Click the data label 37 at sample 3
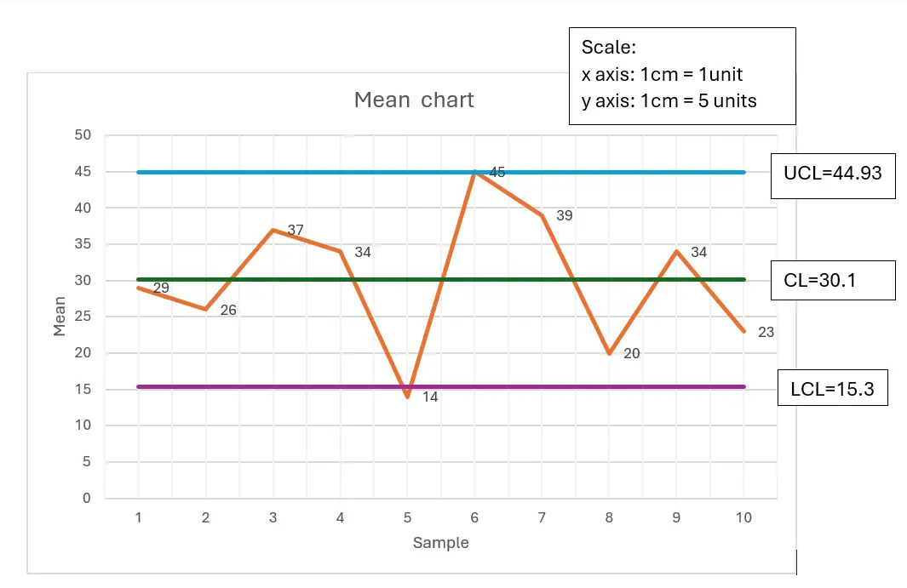 click(296, 230)
